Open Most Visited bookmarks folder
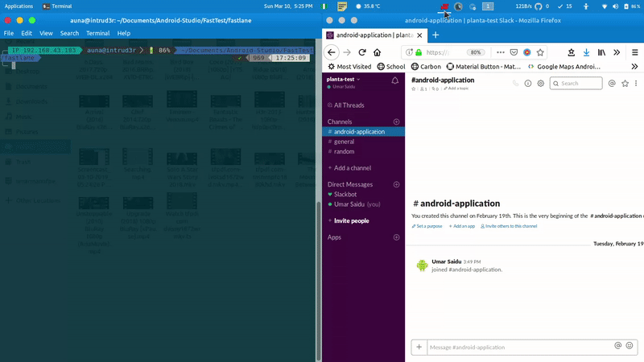The height and width of the screenshot is (362, 644). (349, 67)
